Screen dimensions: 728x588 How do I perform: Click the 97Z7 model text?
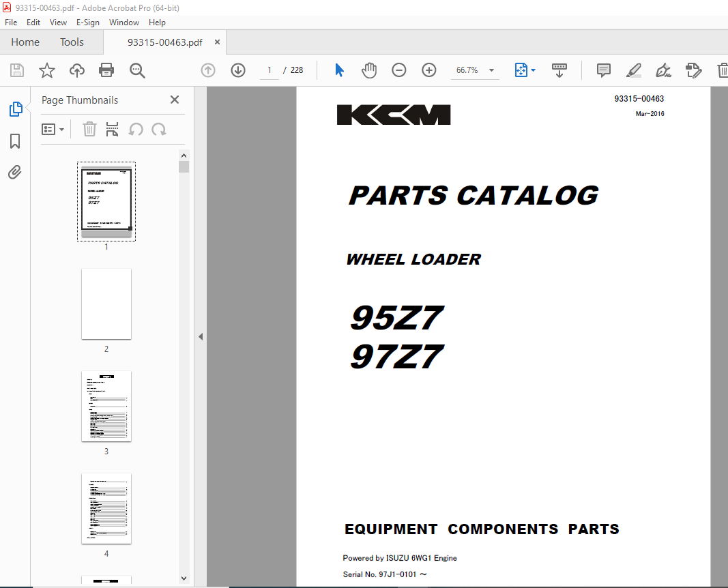[x=397, y=357]
